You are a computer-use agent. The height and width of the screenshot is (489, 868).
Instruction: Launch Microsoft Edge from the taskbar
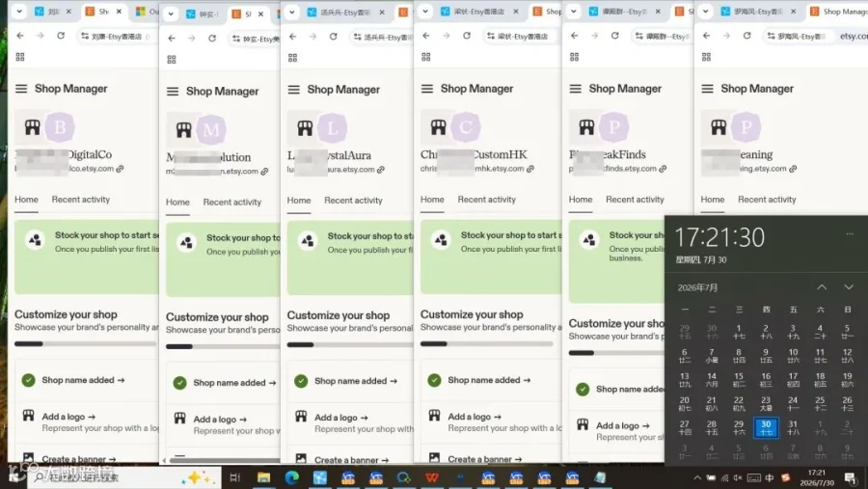coord(291,477)
